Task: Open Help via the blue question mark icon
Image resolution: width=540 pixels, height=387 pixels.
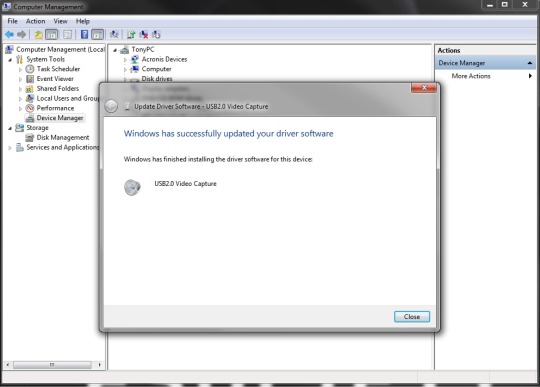Action: [84, 34]
